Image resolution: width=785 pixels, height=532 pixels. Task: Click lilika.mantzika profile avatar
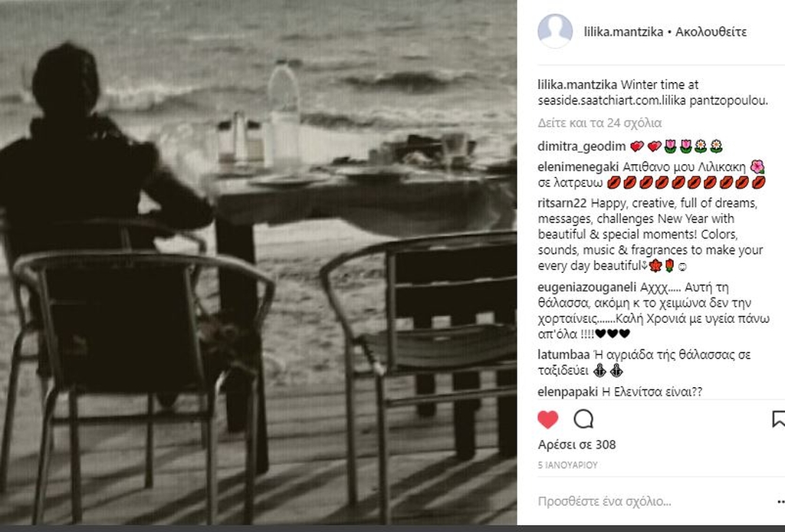[555, 31]
